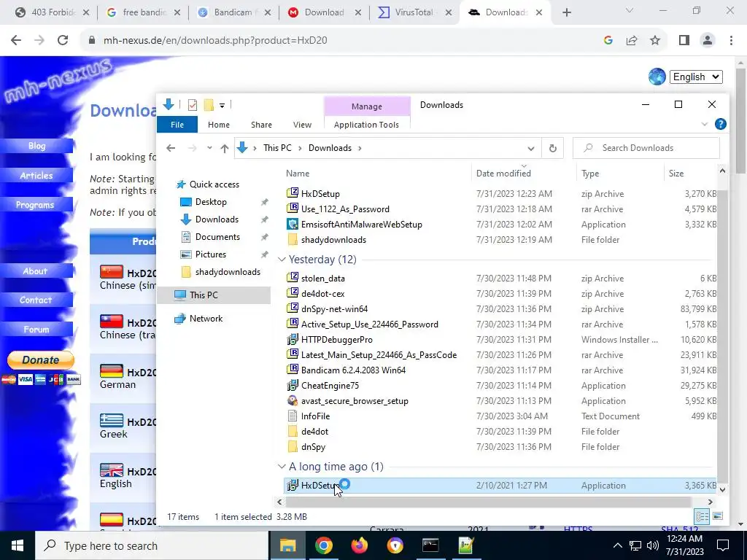Bookmark this page with the star icon
The width and height of the screenshot is (747, 560).
coord(655,40)
